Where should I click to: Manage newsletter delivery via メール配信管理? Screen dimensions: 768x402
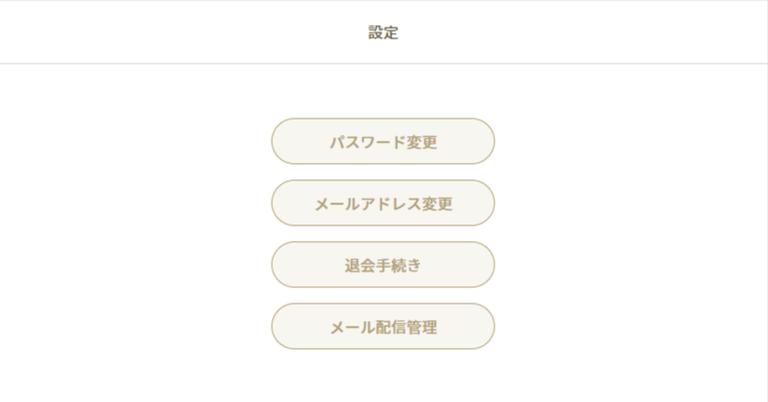(383, 327)
